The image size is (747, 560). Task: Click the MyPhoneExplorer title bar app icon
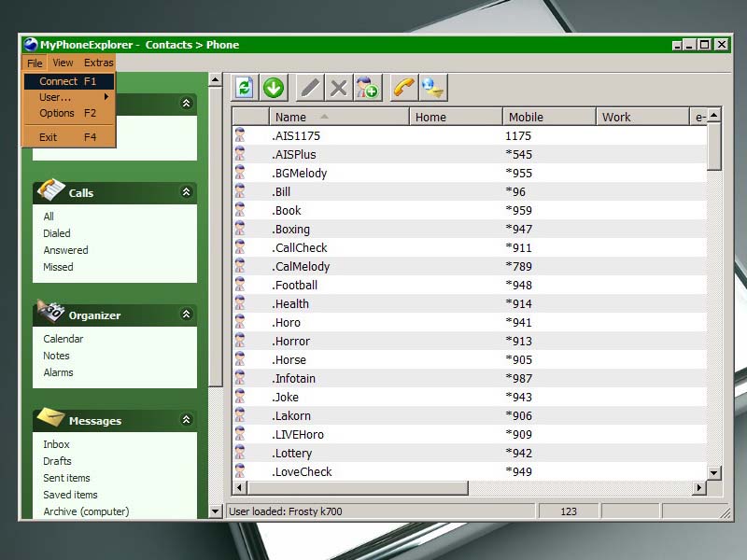click(31, 44)
